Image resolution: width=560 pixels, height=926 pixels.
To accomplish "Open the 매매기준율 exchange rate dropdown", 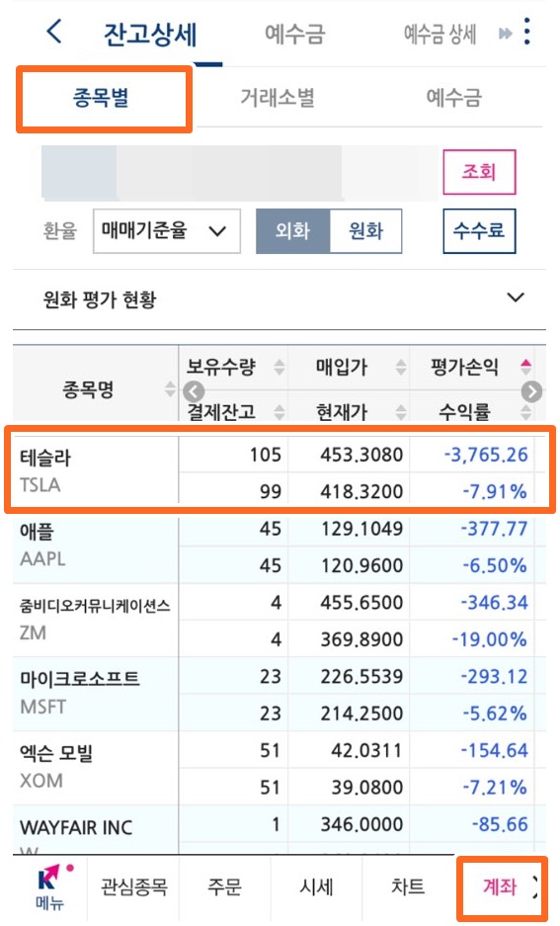I will pos(166,231).
